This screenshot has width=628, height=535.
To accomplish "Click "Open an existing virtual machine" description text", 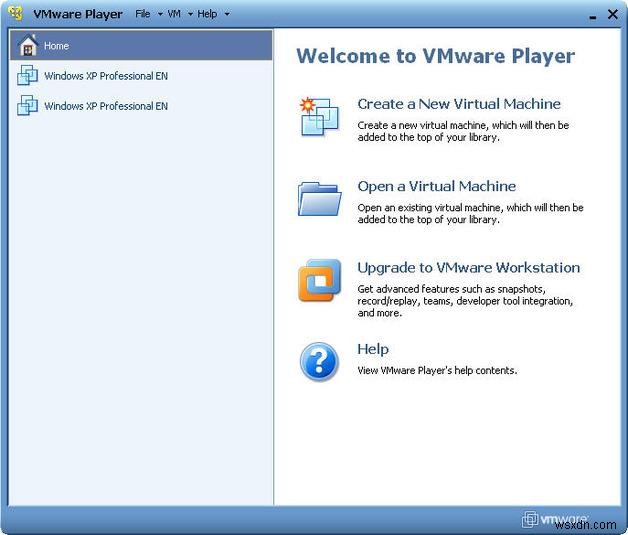I will (470, 213).
